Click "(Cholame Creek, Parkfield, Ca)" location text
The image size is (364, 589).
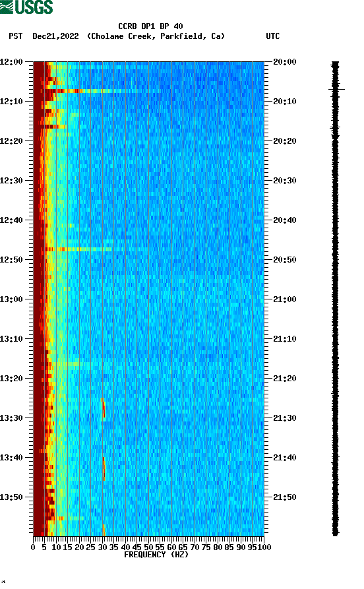coord(156,36)
